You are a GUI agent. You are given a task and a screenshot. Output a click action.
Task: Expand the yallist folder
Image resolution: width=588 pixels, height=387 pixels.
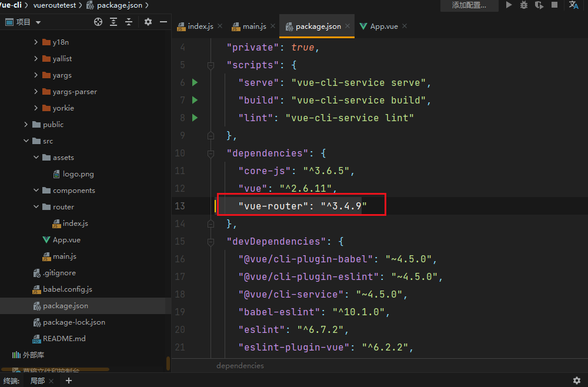tap(36, 58)
